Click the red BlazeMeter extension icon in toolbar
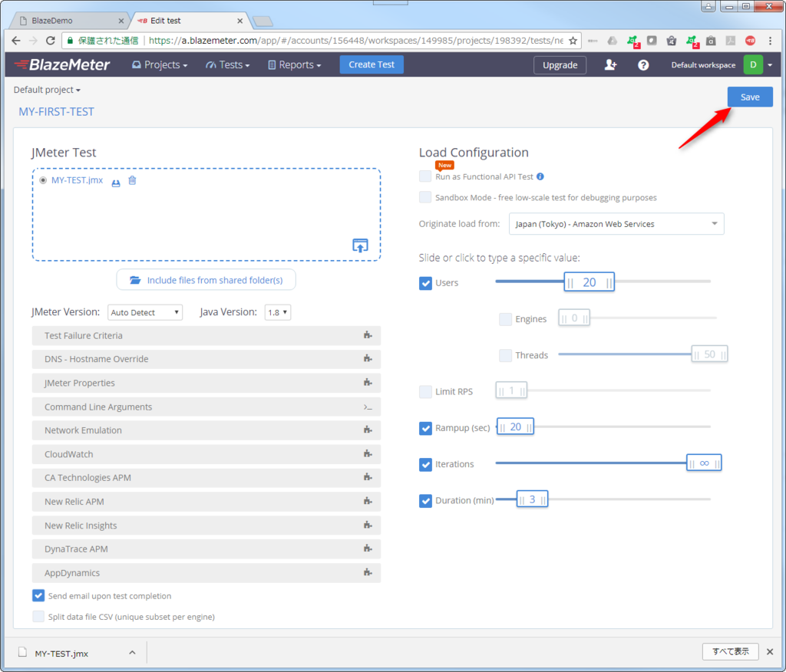 tap(751, 41)
